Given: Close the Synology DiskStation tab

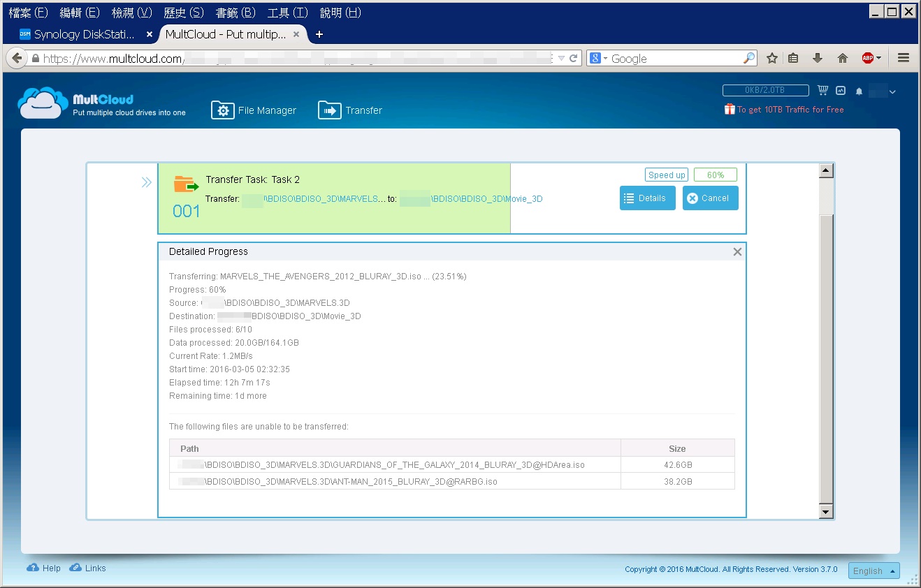Looking at the screenshot, I should click(150, 34).
